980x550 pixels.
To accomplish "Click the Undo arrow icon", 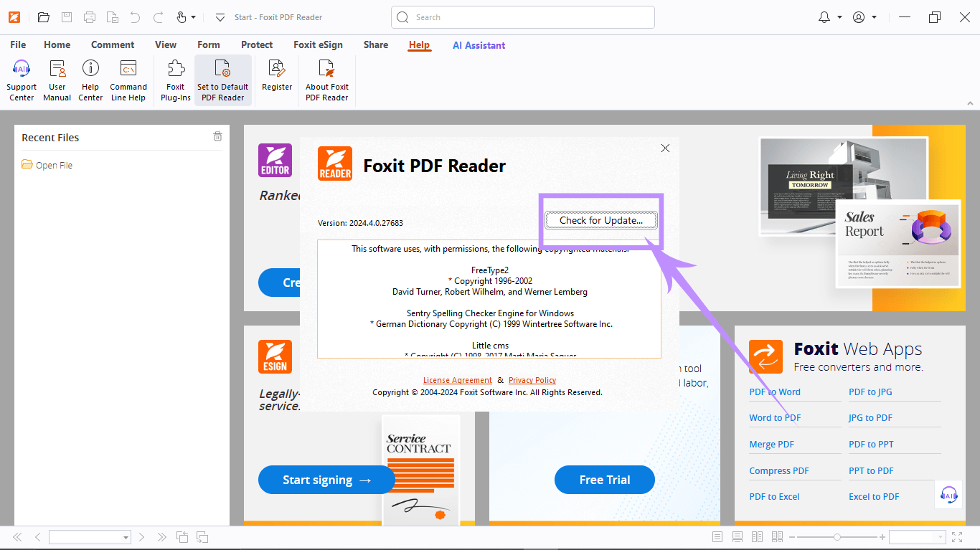I will click(136, 17).
